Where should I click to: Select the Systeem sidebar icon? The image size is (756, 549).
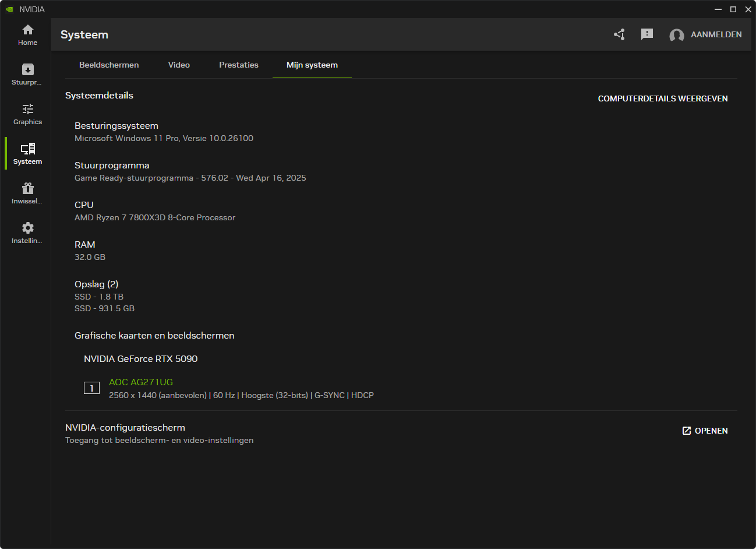27,154
